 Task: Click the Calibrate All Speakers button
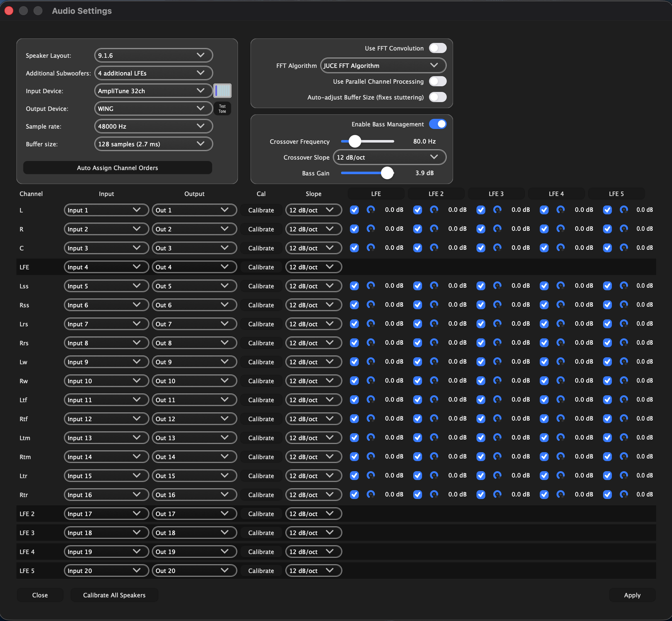tap(114, 595)
